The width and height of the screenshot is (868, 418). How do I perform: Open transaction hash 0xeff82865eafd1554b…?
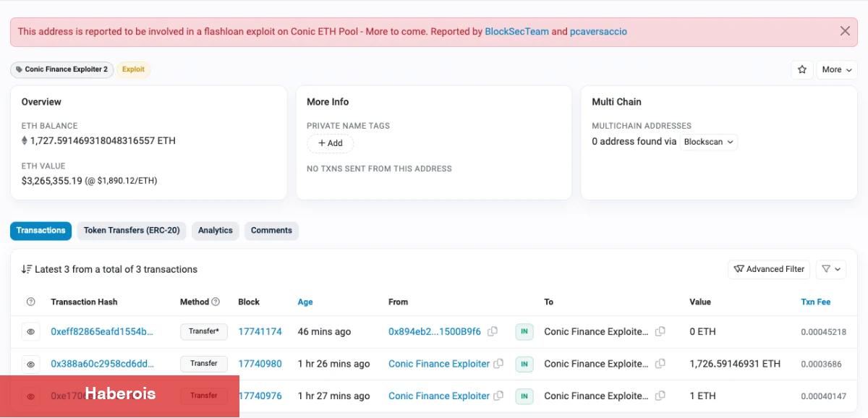pyautogui.click(x=102, y=332)
